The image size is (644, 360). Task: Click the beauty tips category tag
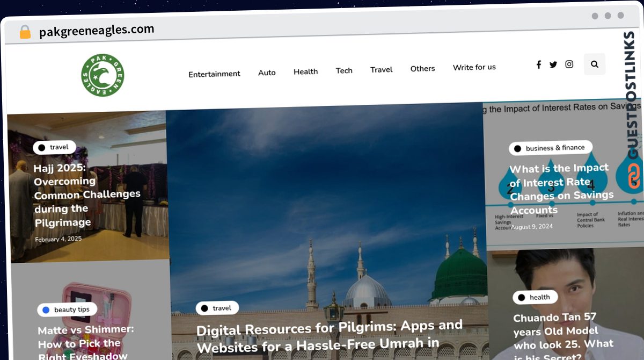point(67,309)
